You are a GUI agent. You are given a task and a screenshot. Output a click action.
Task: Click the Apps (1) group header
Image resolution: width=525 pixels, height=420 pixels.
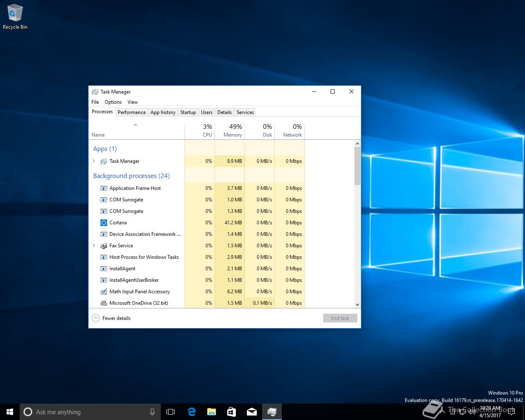point(105,149)
